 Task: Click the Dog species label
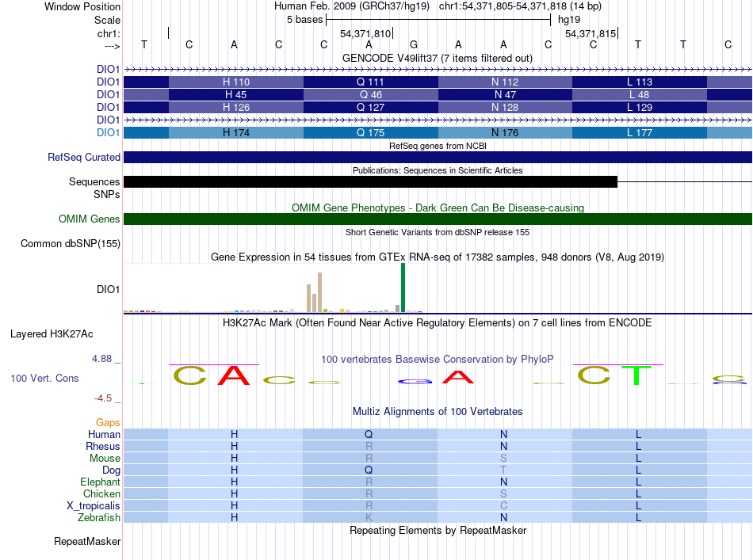pos(111,470)
